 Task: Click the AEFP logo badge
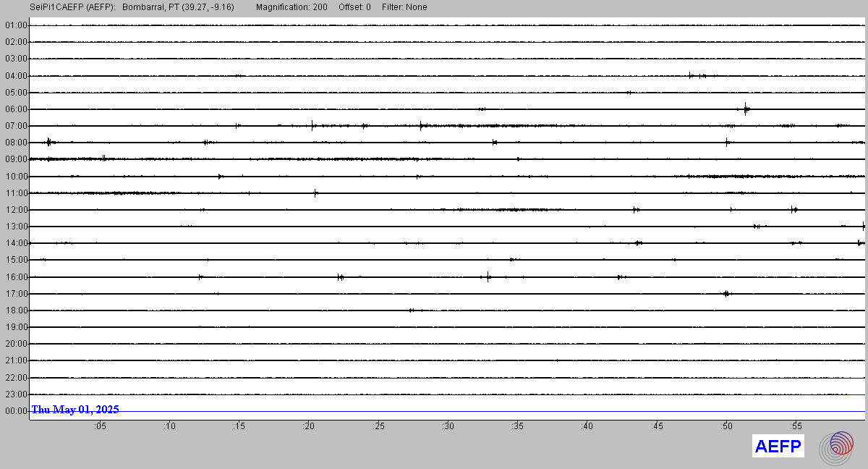(778, 447)
